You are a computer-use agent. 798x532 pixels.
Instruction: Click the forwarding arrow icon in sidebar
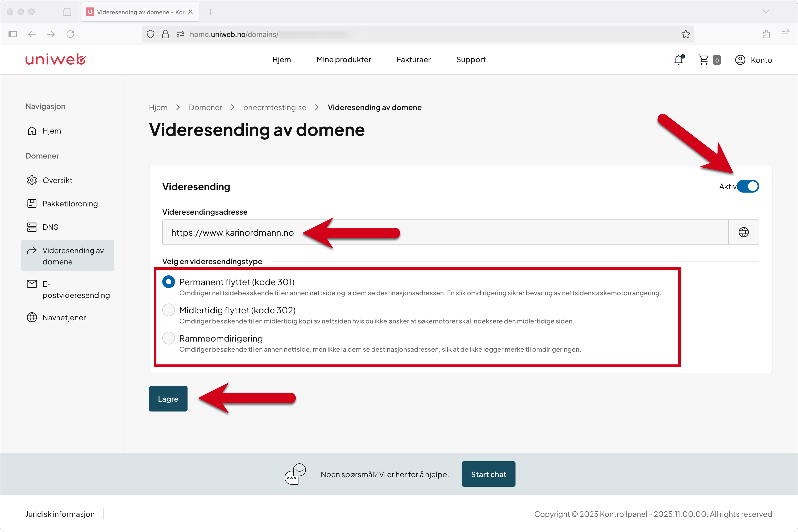[32, 250]
